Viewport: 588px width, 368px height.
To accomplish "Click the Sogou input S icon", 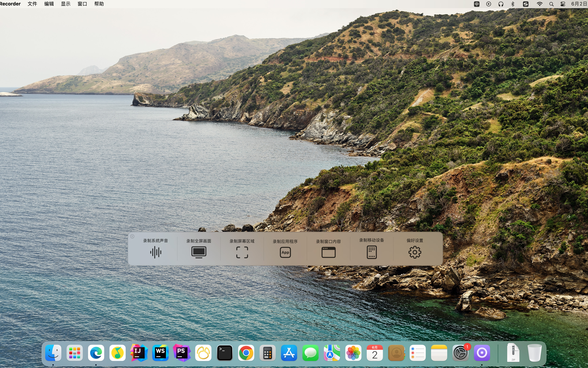I will coord(526,4).
